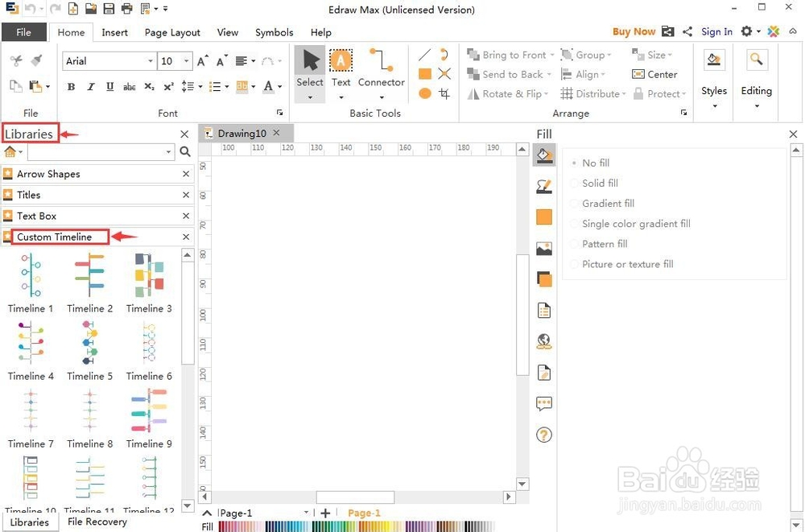
Task: Open the Arial font name dropdown
Action: point(151,61)
